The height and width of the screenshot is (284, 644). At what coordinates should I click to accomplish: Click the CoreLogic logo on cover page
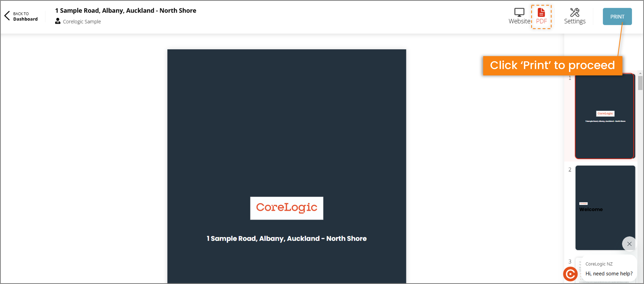coord(286,208)
